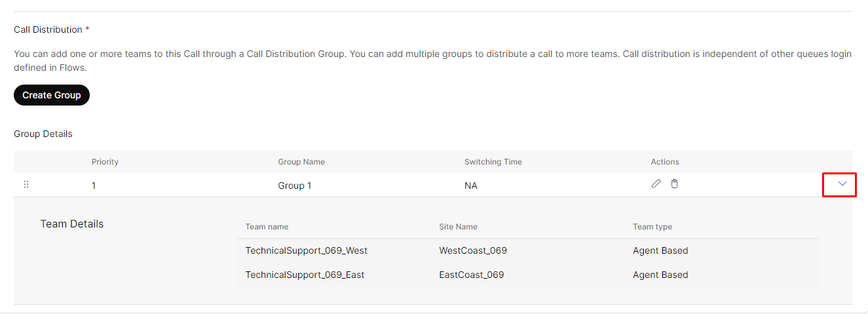Click the Create Group button
Screen dimensions: 868x314
(x=52, y=95)
